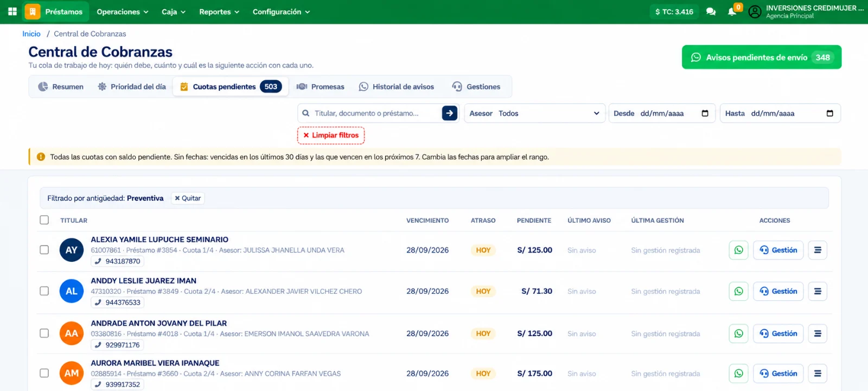868x391 pixels.
Task: Click the PENDIENTE column header
Action: tap(534, 220)
